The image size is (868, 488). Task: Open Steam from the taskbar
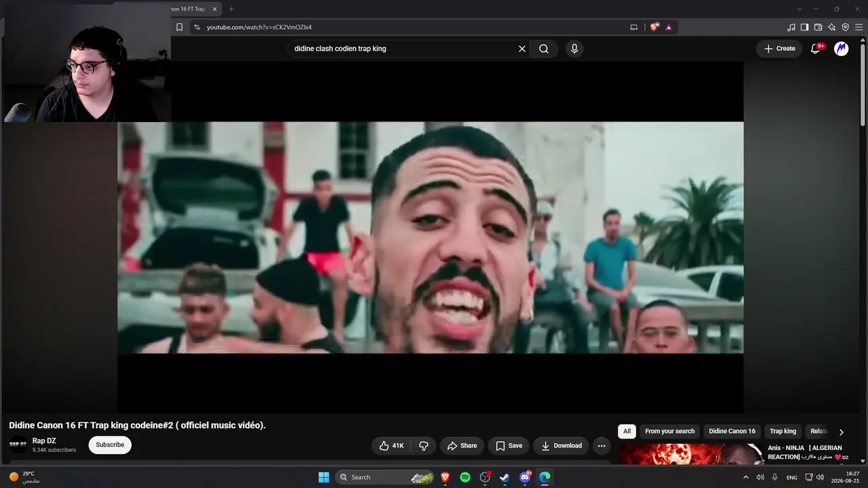point(505,477)
